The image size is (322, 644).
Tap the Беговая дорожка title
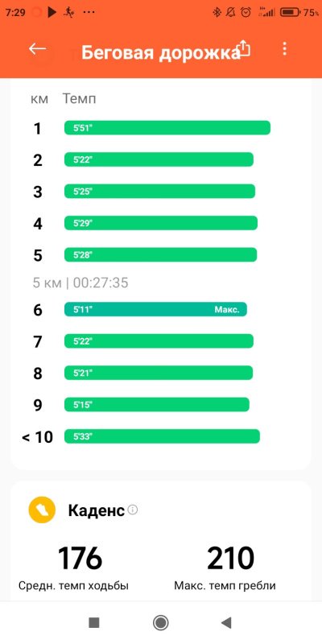[x=160, y=53]
